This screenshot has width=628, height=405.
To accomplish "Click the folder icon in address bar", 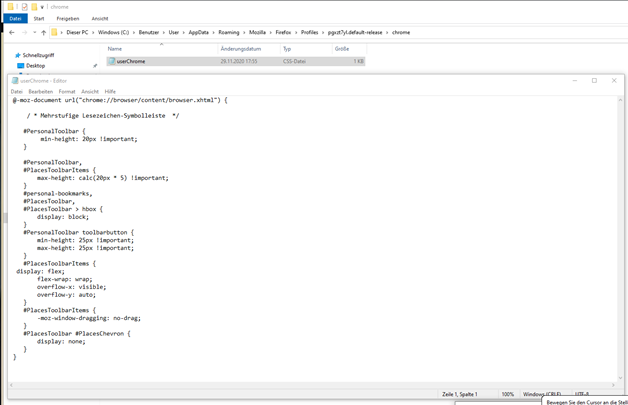I will pos(54,32).
